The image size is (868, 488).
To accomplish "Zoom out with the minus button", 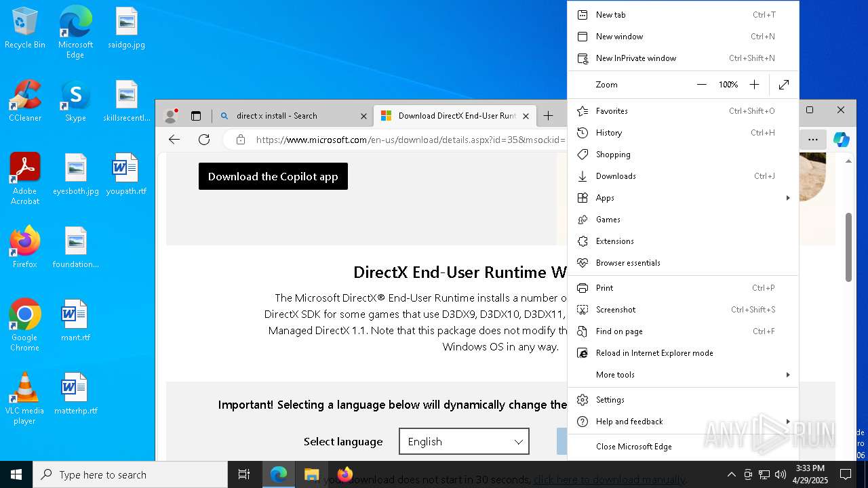I will click(x=702, y=85).
